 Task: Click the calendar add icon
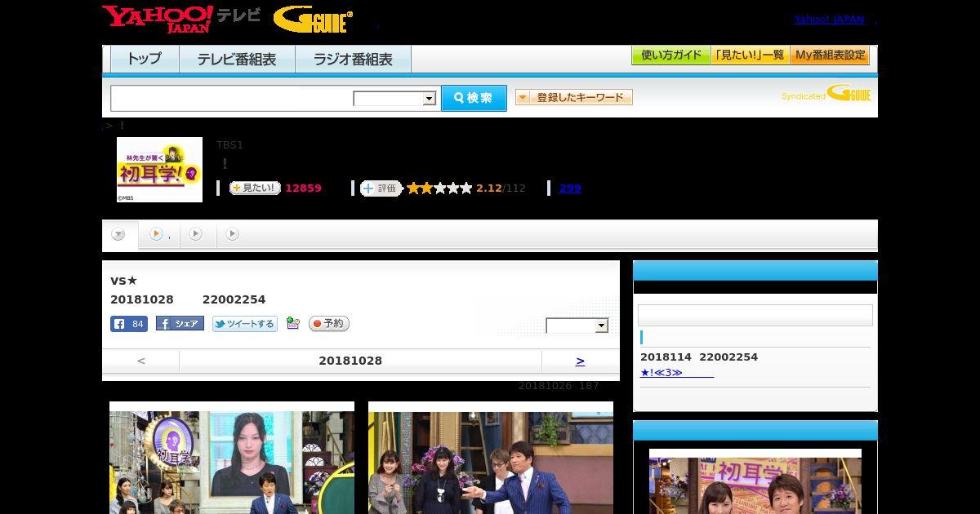coord(293,324)
